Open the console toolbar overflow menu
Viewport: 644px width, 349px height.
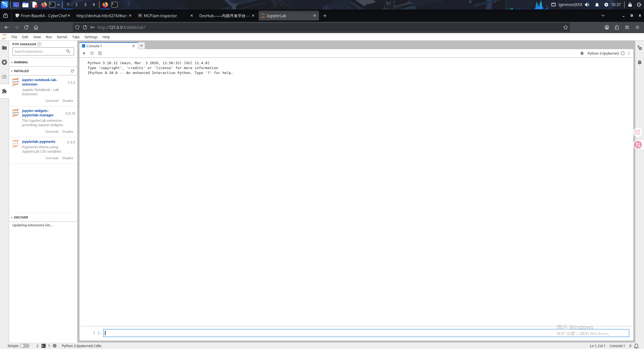[x=629, y=53]
